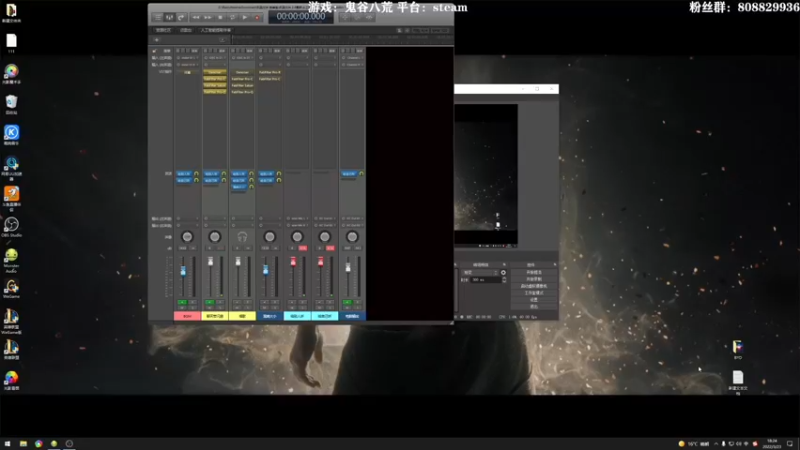Image resolution: width=800 pixels, height=450 pixels.
Task: Toggle power icon of first send on first channel
Action: (x=196, y=174)
